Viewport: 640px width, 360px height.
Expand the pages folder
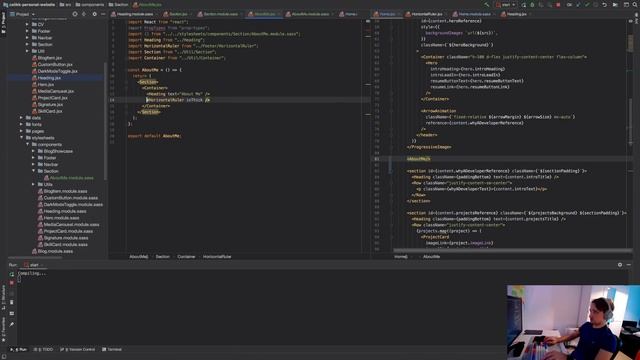(21, 131)
